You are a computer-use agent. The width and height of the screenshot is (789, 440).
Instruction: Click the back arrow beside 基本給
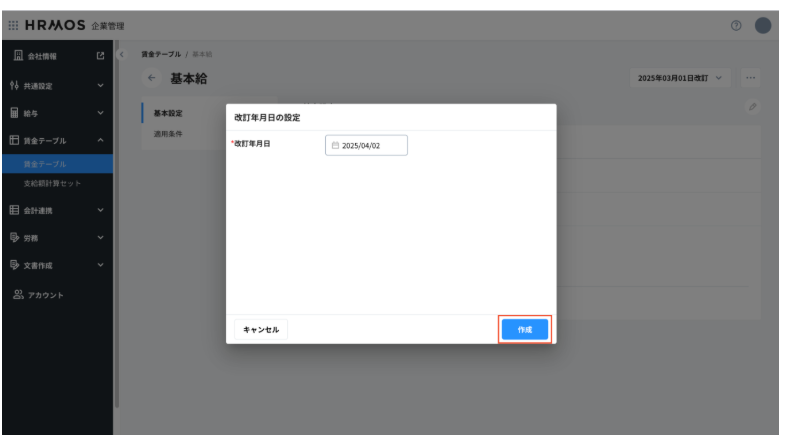152,78
